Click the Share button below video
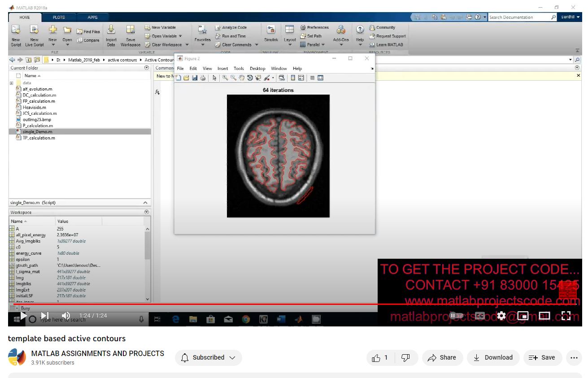Viewport: 588px width, 378px height. pos(442,358)
